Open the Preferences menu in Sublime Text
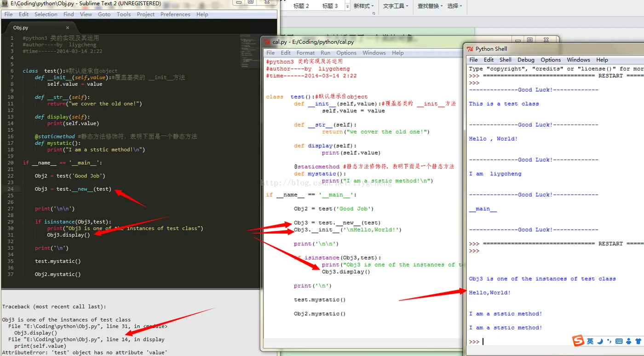 point(175,14)
